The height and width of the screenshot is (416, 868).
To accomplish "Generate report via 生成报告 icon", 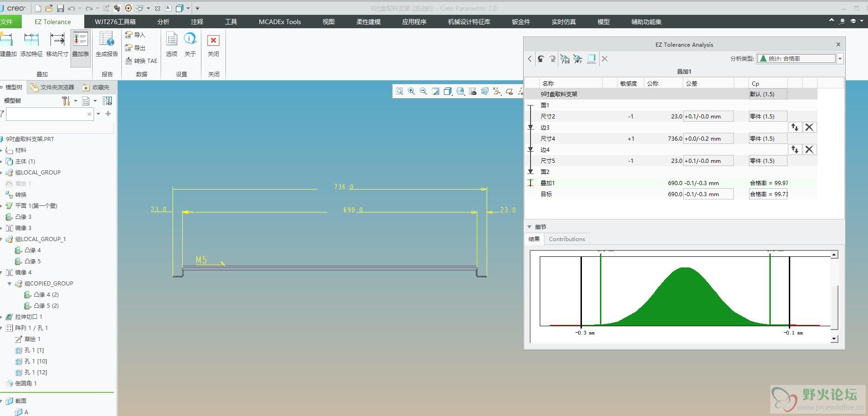I will 107,45.
